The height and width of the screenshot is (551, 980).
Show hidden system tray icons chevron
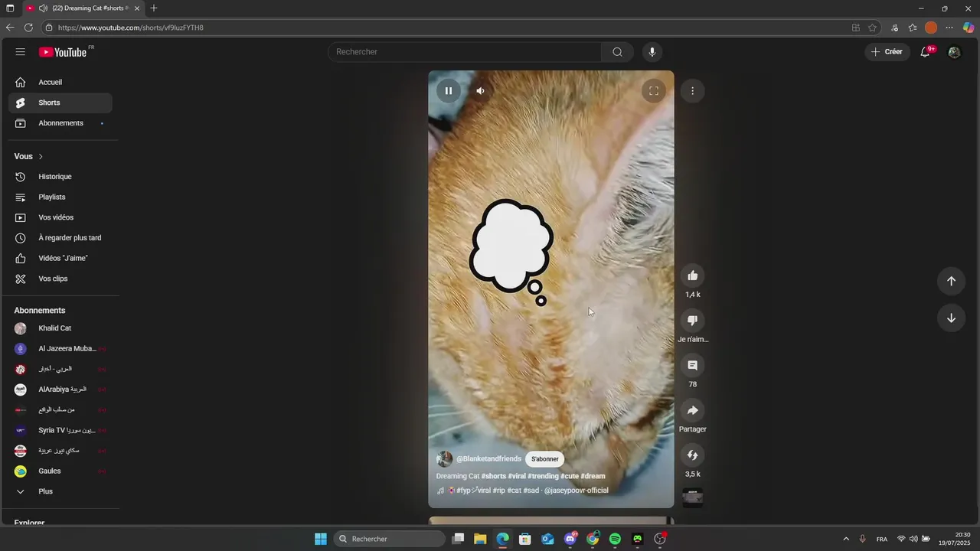click(x=846, y=539)
